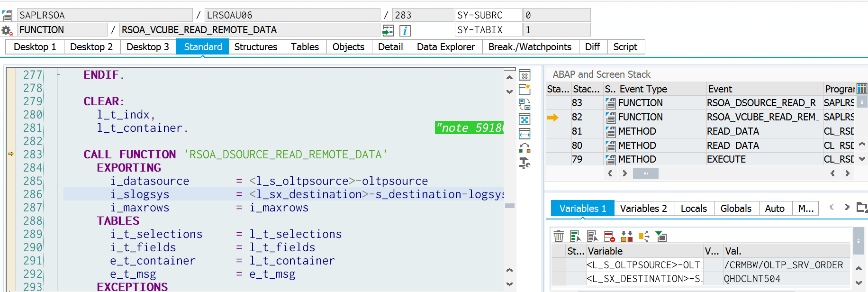Click the yellow-red squares with down arrows icon
The image size is (868, 292).
point(627,236)
